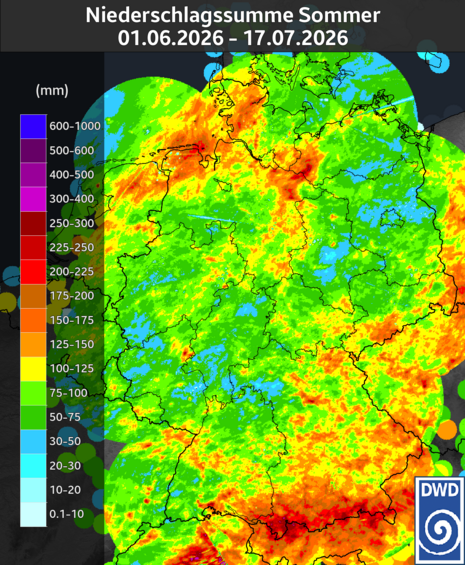465x565 pixels.
Task: Select the 150-175 mm orange swatch
Action: [x=33, y=320]
